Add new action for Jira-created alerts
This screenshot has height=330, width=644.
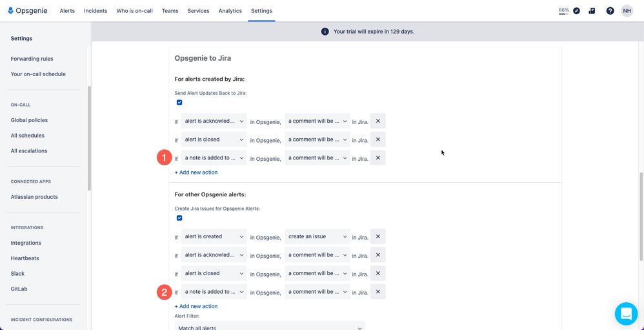point(196,172)
